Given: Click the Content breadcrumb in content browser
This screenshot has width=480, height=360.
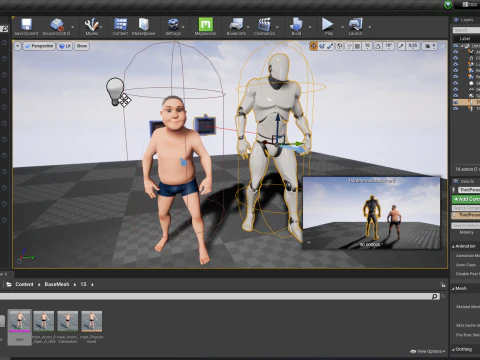Looking at the screenshot, I should coord(24,284).
